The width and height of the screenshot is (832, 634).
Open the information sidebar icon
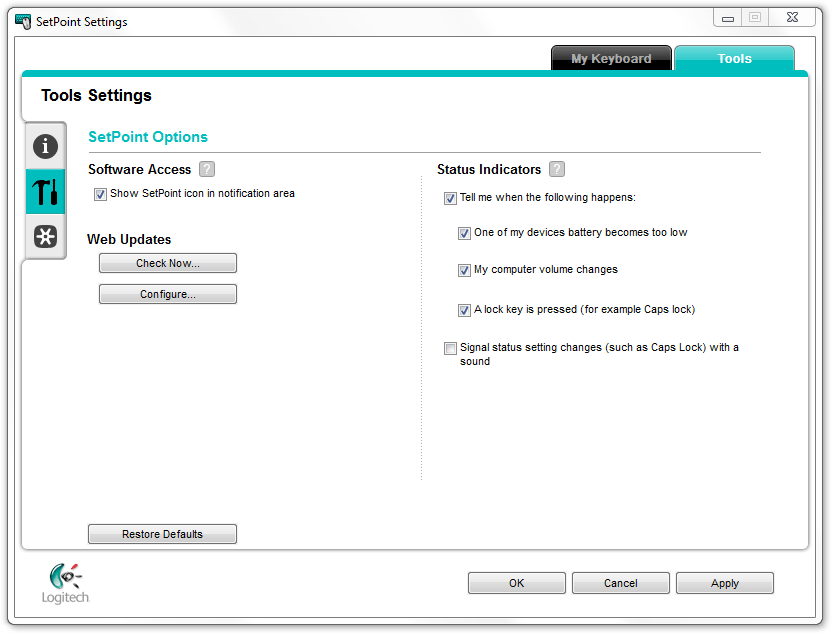pyautogui.click(x=45, y=146)
